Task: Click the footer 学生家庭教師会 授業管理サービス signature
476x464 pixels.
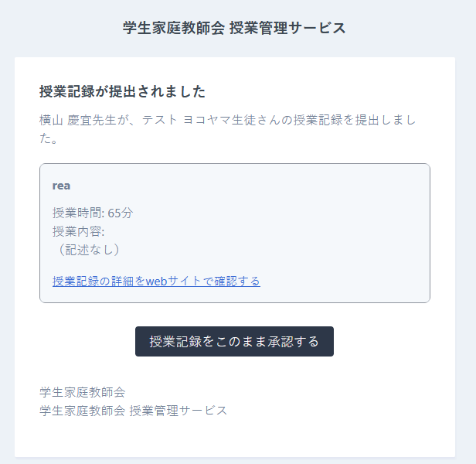Action: click(x=133, y=410)
